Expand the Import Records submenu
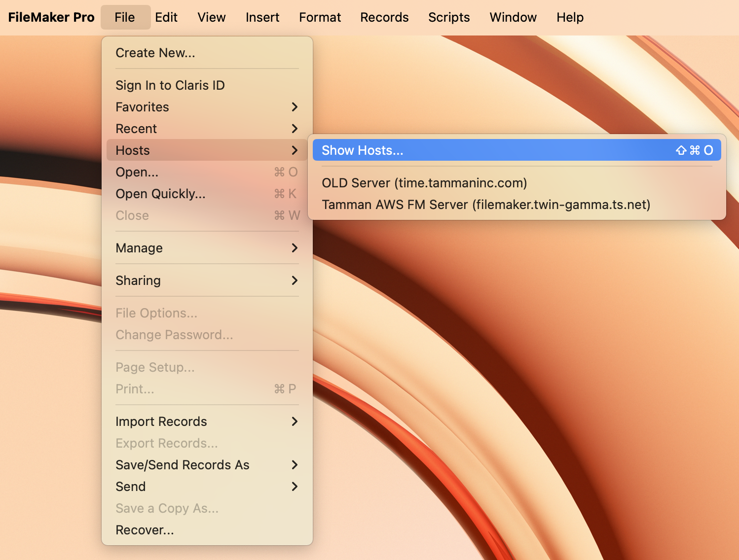This screenshot has width=739, height=560. click(x=207, y=421)
